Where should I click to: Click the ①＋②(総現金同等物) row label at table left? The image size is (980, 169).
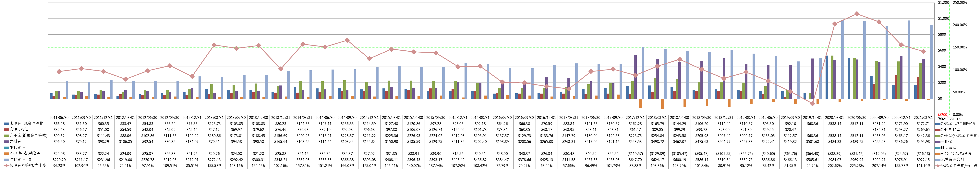click(x=28, y=136)
